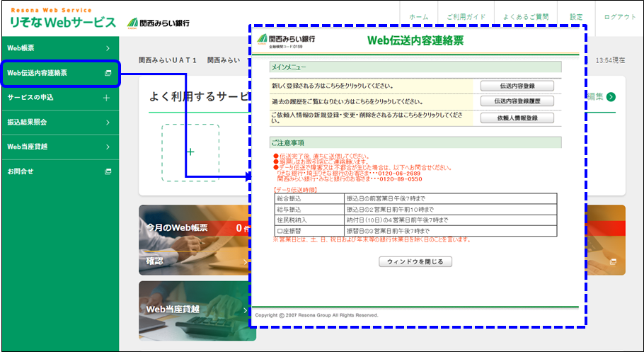
Task: Click the 住民税納入 table cell
Action: (309, 220)
